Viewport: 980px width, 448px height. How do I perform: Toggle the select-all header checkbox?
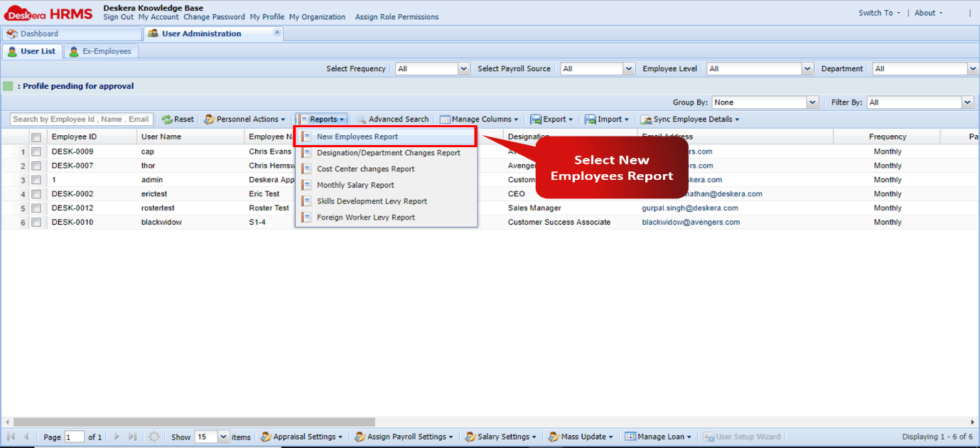(x=36, y=137)
